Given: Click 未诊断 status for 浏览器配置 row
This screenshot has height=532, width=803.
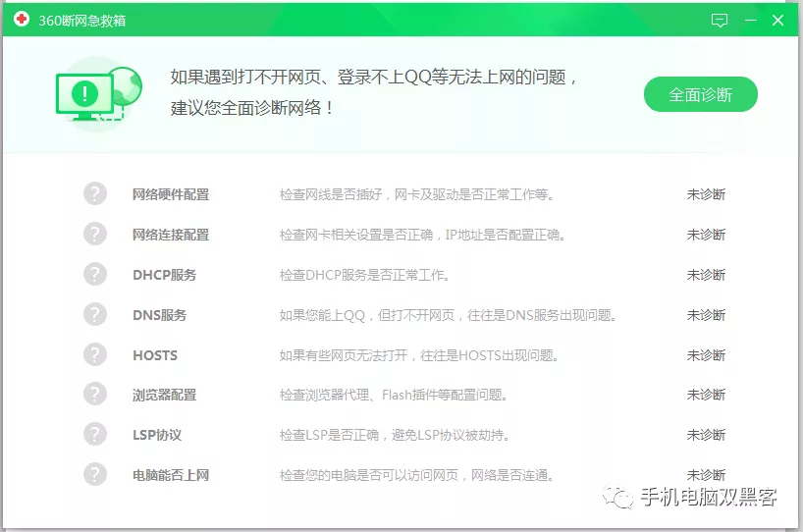Looking at the screenshot, I should coord(706,395).
